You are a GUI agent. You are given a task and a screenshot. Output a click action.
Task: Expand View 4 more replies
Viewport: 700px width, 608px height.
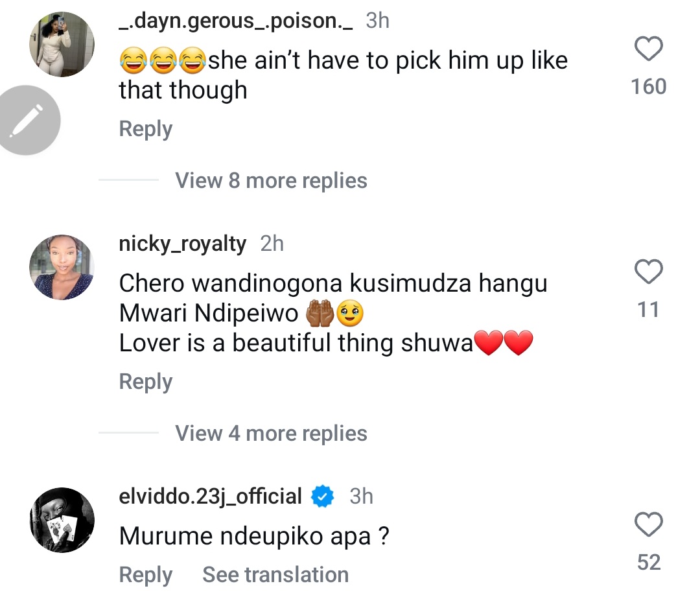tap(271, 433)
